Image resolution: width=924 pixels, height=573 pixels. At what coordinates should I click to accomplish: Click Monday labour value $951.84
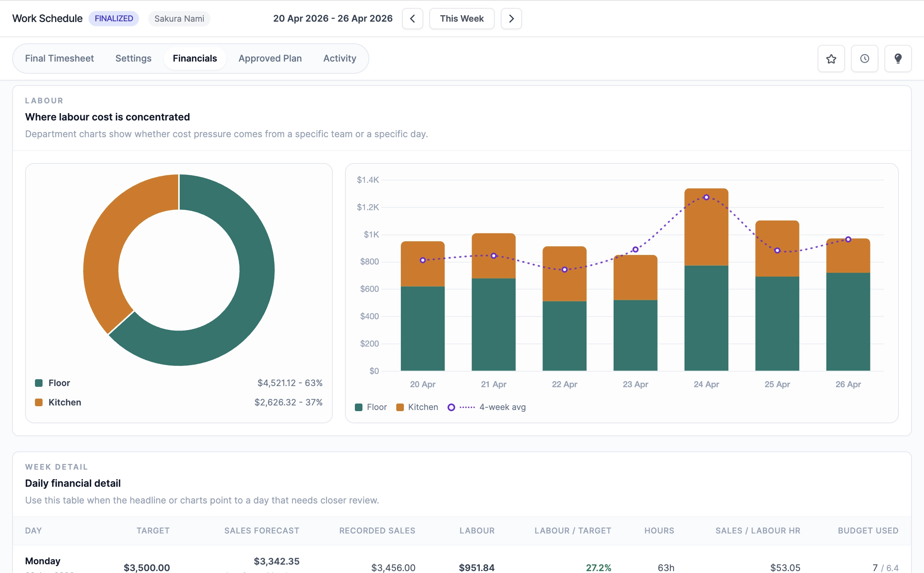pyautogui.click(x=477, y=568)
